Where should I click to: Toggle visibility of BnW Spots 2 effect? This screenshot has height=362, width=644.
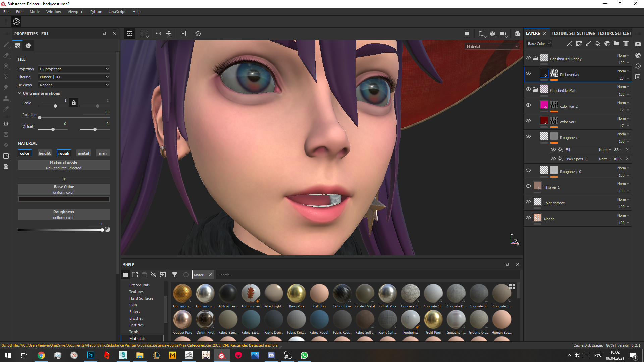coord(553,159)
